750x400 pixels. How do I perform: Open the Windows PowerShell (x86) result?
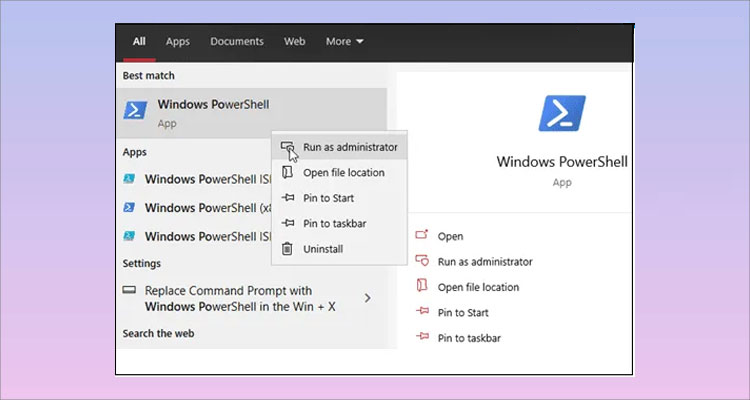195,208
